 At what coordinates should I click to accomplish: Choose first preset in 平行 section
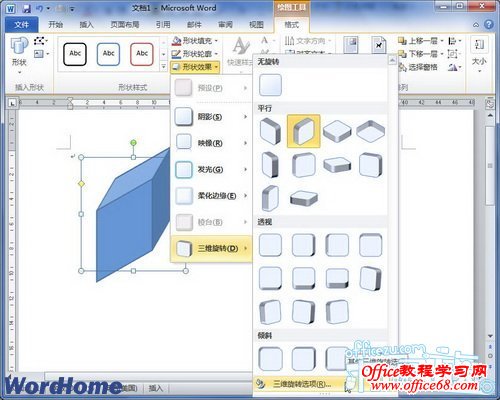click(270, 131)
